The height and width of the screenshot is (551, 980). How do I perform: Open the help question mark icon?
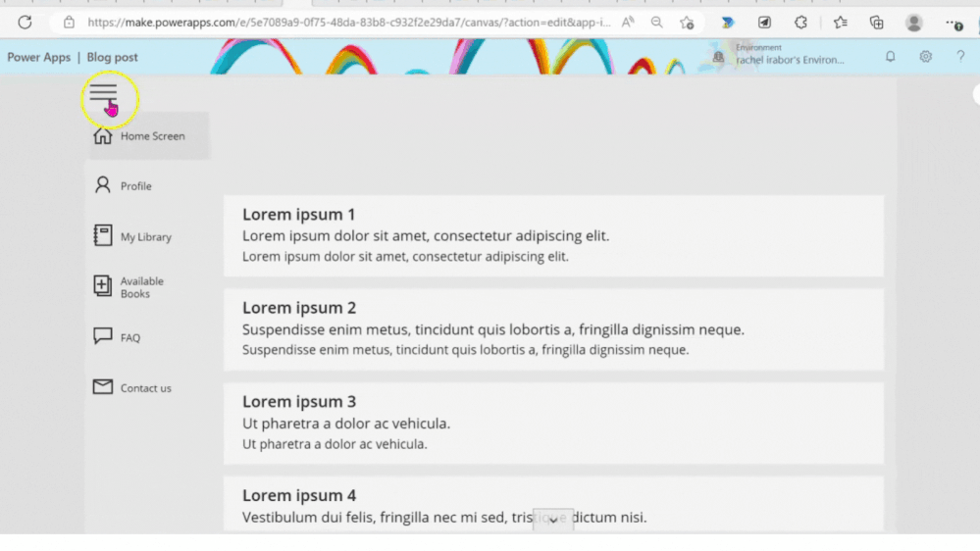[x=960, y=57]
